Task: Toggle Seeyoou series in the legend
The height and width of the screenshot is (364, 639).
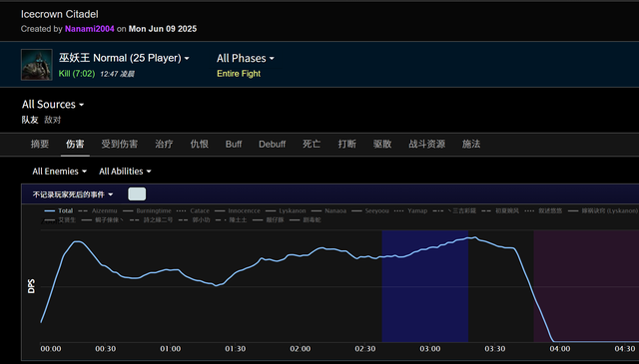Action: click(370, 210)
